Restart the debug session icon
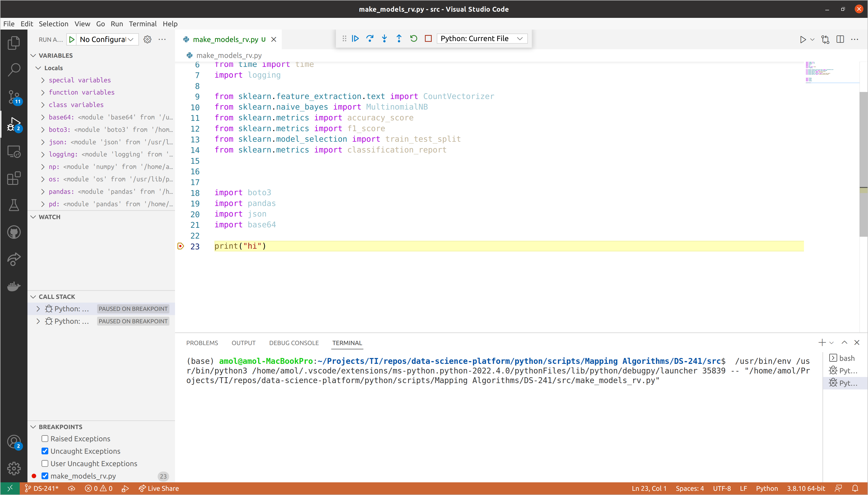Image resolution: width=868 pixels, height=495 pixels. (x=413, y=38)
